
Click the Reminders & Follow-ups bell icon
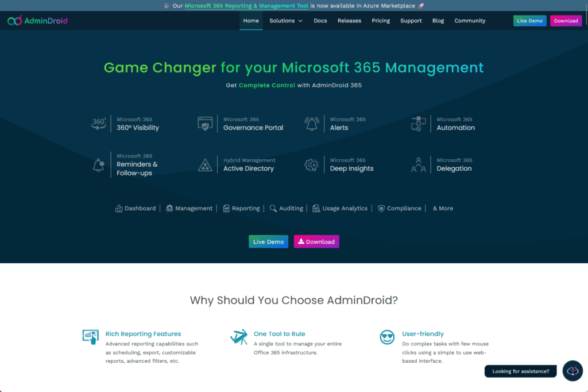99,164
